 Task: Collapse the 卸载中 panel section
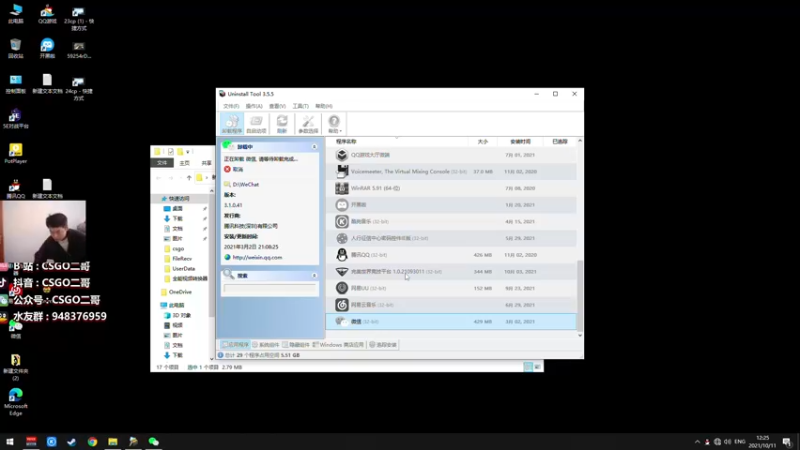click(x=314, y=147)
